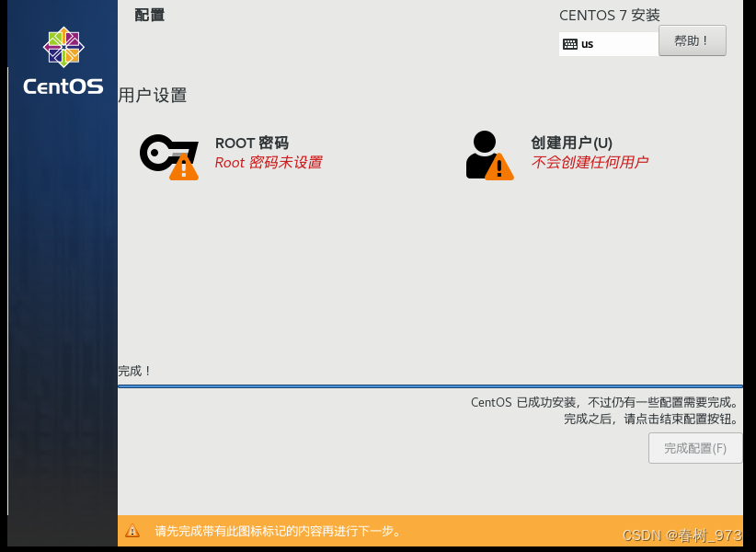The height and width of the screenshot is (552, 756).
Task: Click the CentOS logo in sidebar
Action: pos(63,61)
